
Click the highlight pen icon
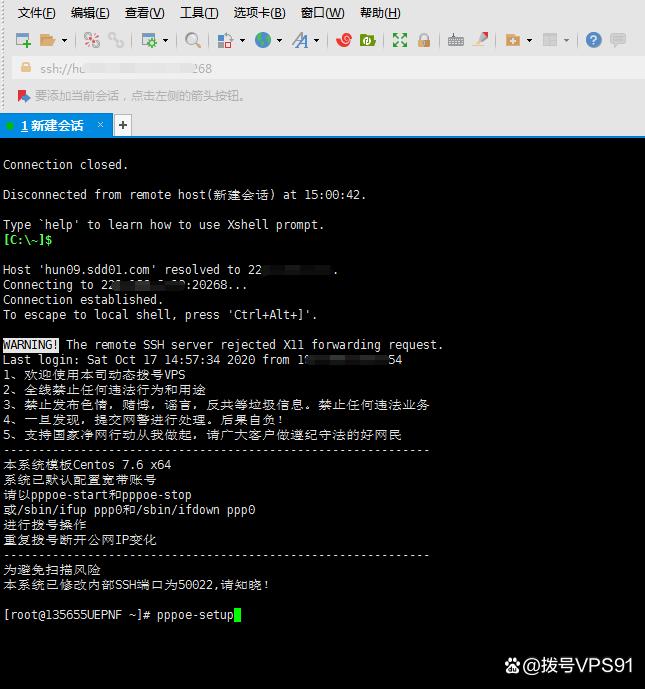tap(481, 40)
